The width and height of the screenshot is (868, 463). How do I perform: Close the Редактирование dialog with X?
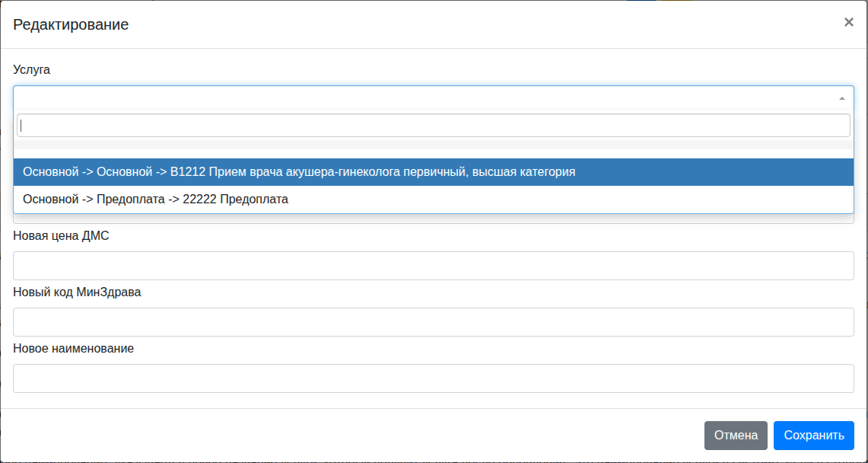(x=848, y=22)
